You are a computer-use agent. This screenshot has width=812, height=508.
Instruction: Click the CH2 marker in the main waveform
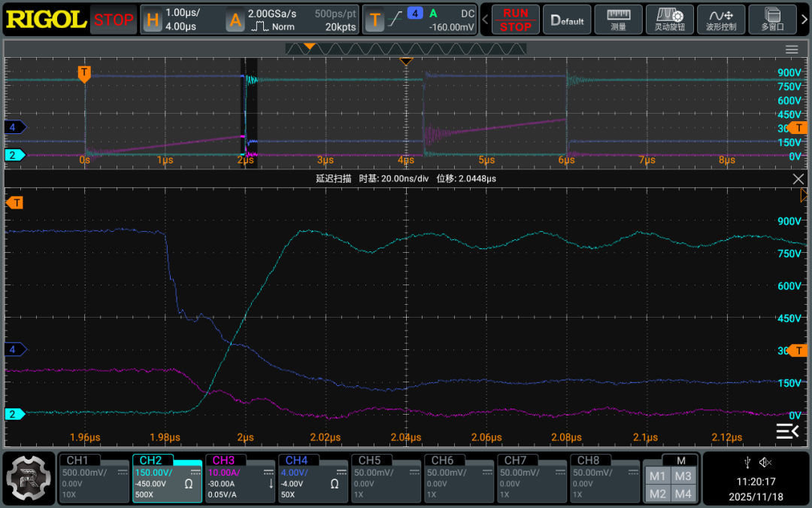pyautogui.click(x=15, y=155)
